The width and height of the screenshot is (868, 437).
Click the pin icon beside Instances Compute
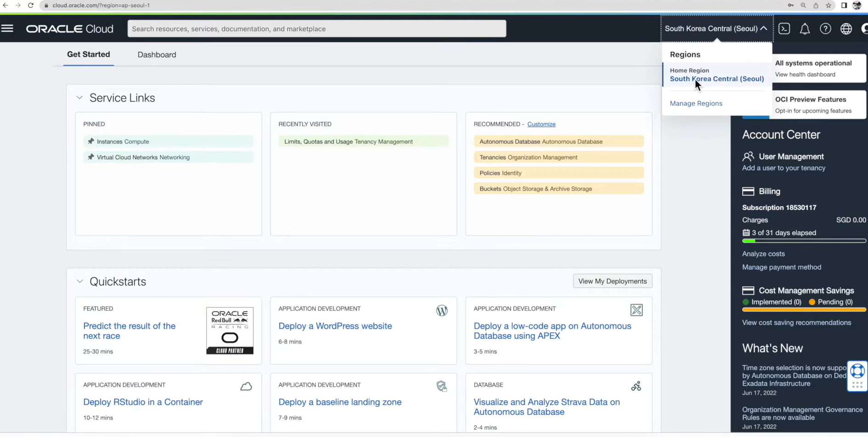pyautogui.click(x=91, y=141)
